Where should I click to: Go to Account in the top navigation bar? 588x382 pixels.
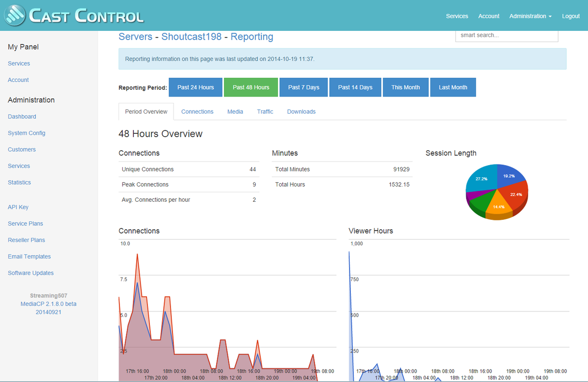(489, 16)
